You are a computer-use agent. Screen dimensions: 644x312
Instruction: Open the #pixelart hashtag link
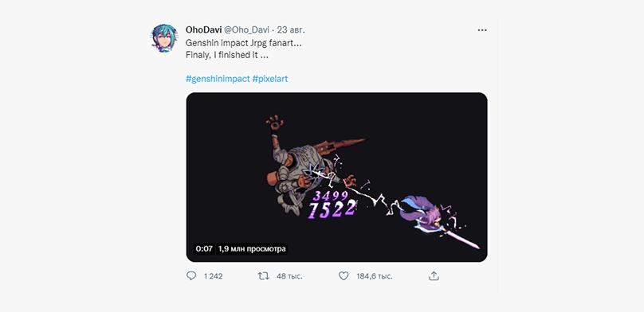pyautogui.click(x=270, y=79)
